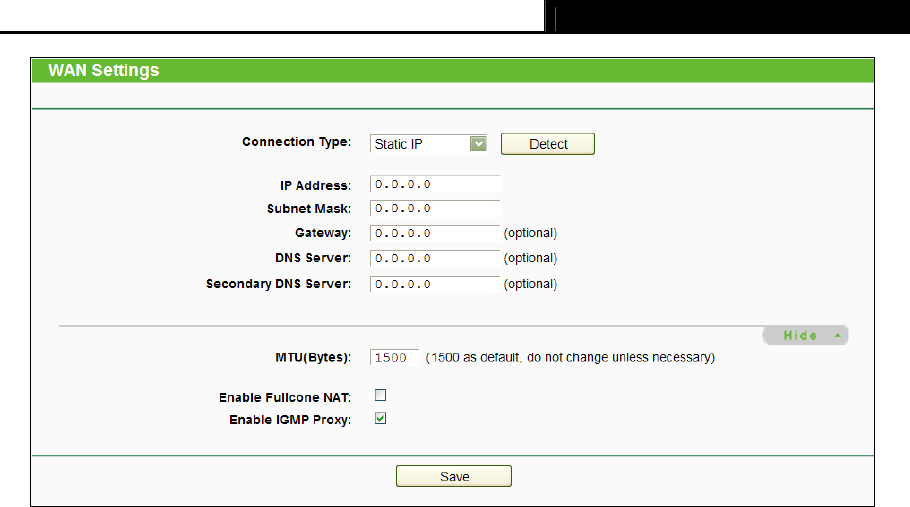Click the Secondary DNS Server field

[x=435, y=284]
